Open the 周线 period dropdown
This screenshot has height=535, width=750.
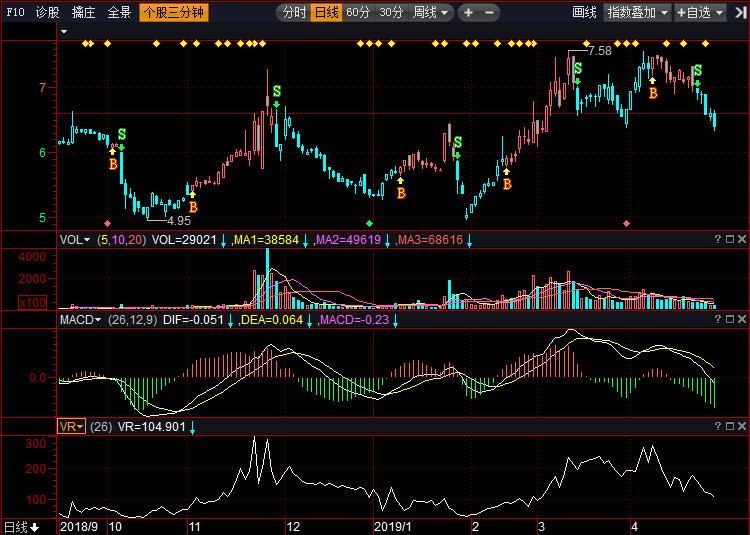click(430, 12)
